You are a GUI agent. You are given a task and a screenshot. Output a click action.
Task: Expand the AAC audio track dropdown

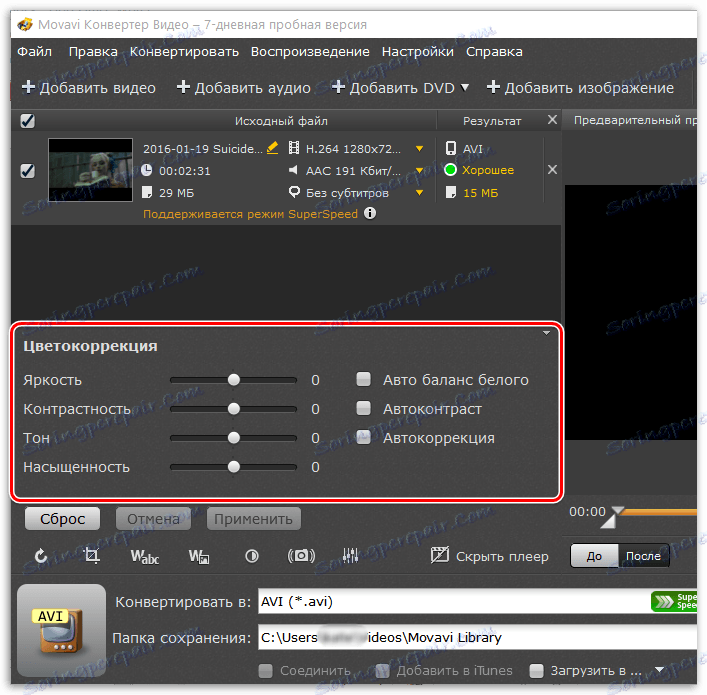[419, 170]
